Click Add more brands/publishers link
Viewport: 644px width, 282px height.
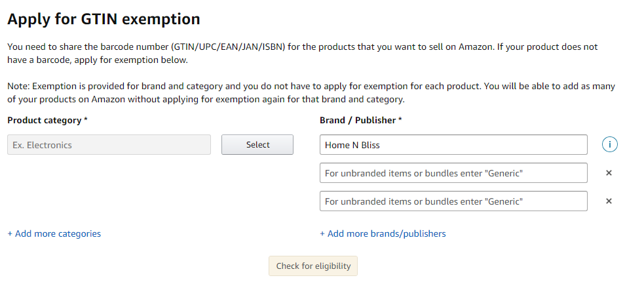point(383,233)
